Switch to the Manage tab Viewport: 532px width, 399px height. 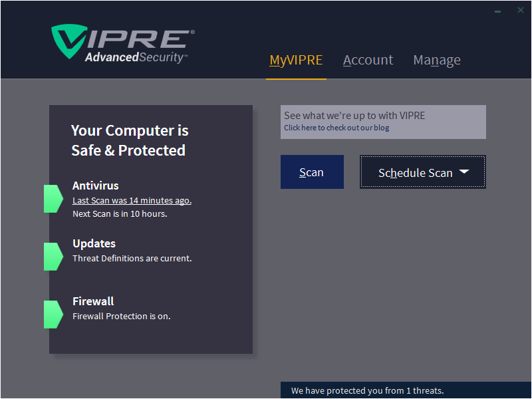pos(436,60)
